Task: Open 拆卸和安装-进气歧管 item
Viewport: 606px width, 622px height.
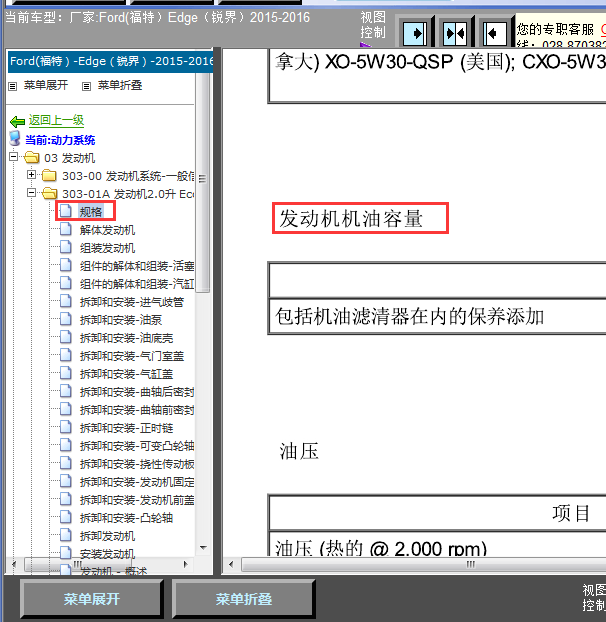Action: tap(132, 302)
